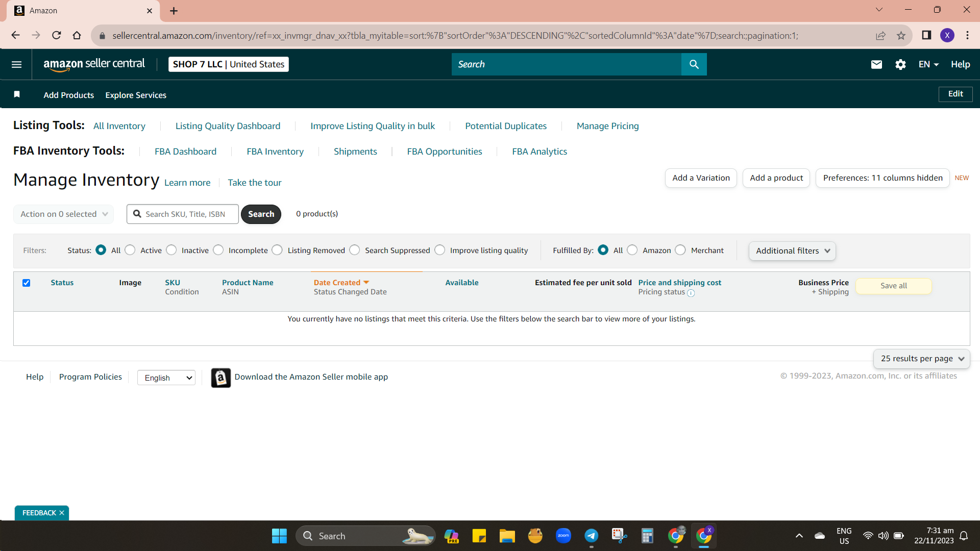Open the SHOP 7 LLC account switcher
Viewport: 980px width, 551px height.
coord(229,64)
